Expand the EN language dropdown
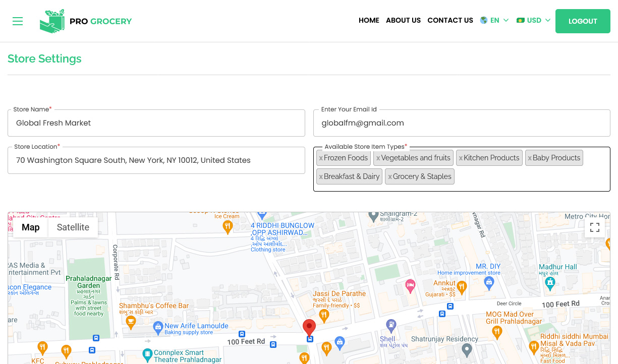Screen dimensions: 618x364 pos(494,21)
